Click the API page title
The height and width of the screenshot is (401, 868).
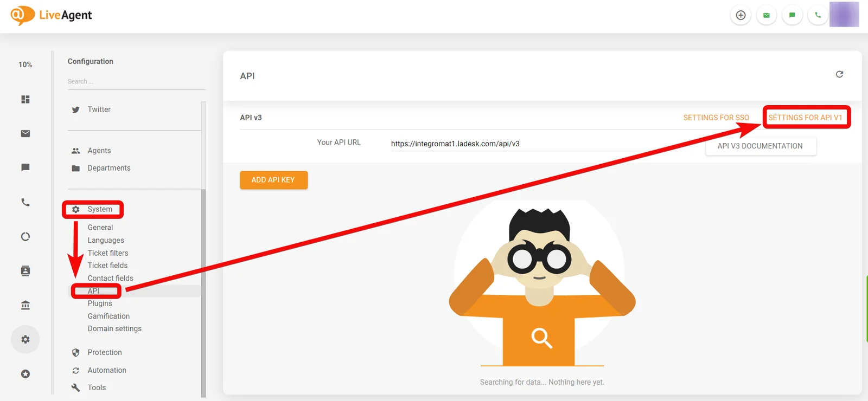(247, 76)
